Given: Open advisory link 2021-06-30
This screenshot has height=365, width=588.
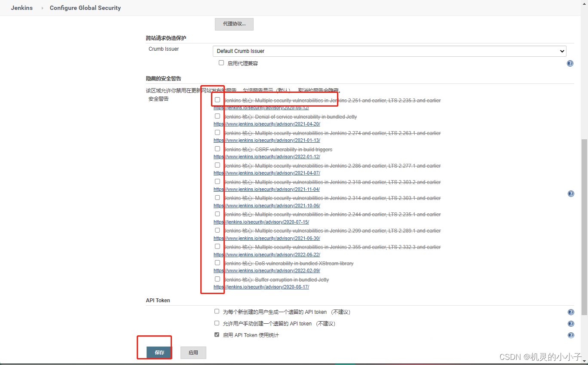Looking at the screenshot, I should click(x=267, y=239).
